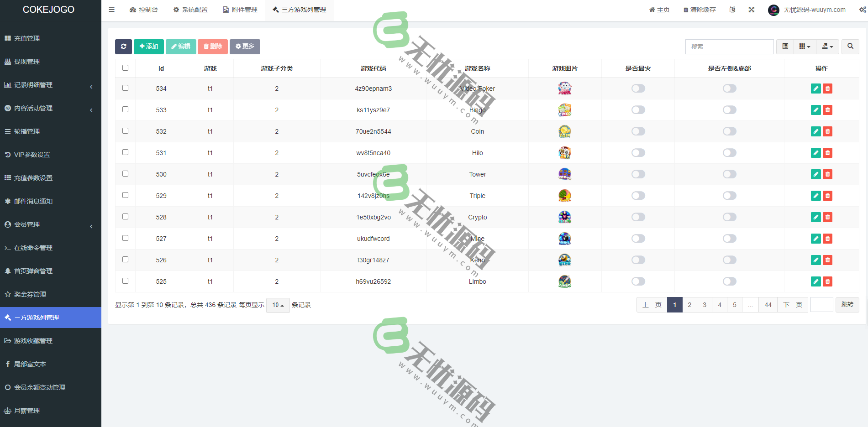The height and width of the screenshot is (427, 868).
Task: Delete the Limbo game using the trash icon
Action: coord(827,281)
